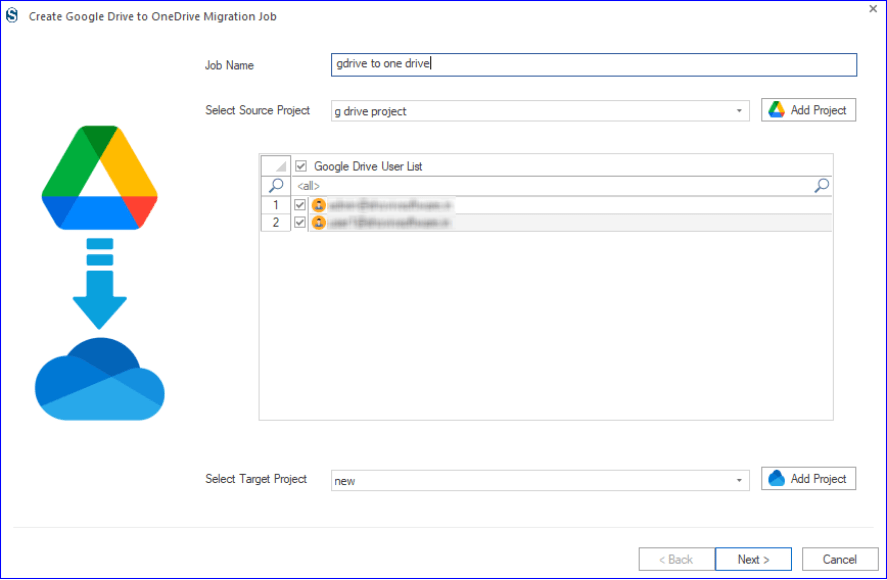Click the blurred email in row 2

389,222
